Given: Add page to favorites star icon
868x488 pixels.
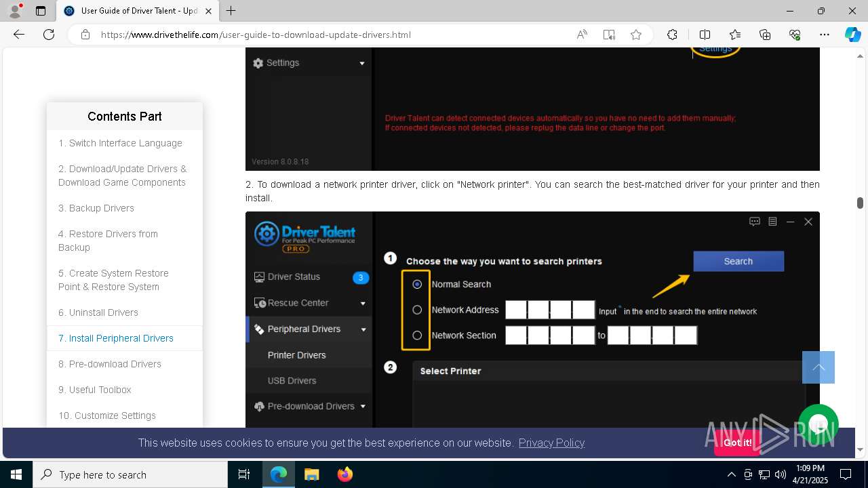Looking at the screenshot, I should pyautogui.click(x=636, y=35).
